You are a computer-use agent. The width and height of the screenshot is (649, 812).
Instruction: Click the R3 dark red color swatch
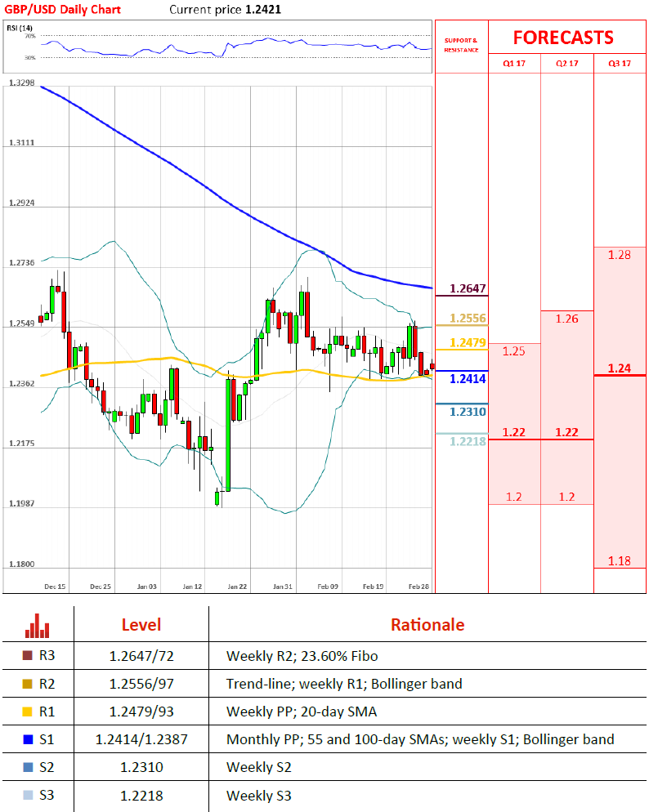[x=28, y=656]
